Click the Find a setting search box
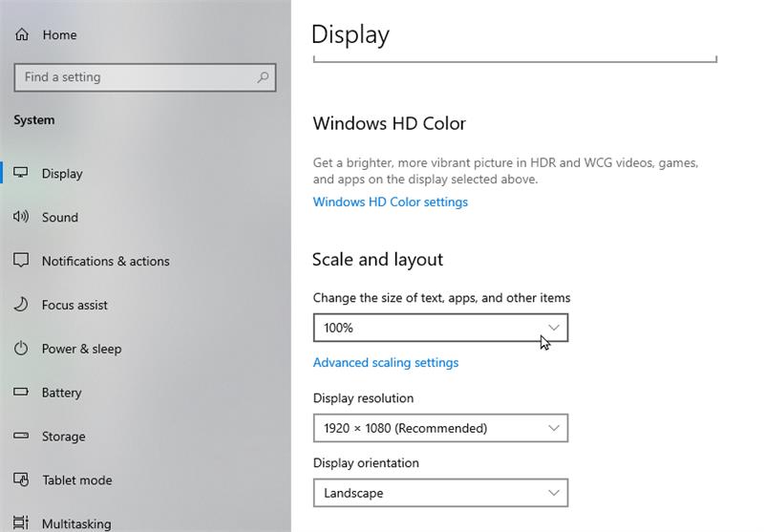 (134, 77)
